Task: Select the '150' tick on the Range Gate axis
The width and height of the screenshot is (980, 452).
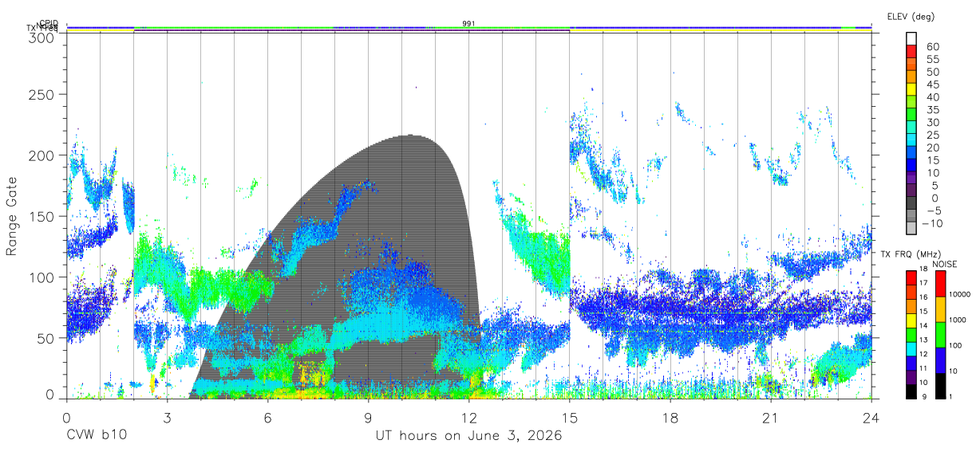Action: click(41, 217)
